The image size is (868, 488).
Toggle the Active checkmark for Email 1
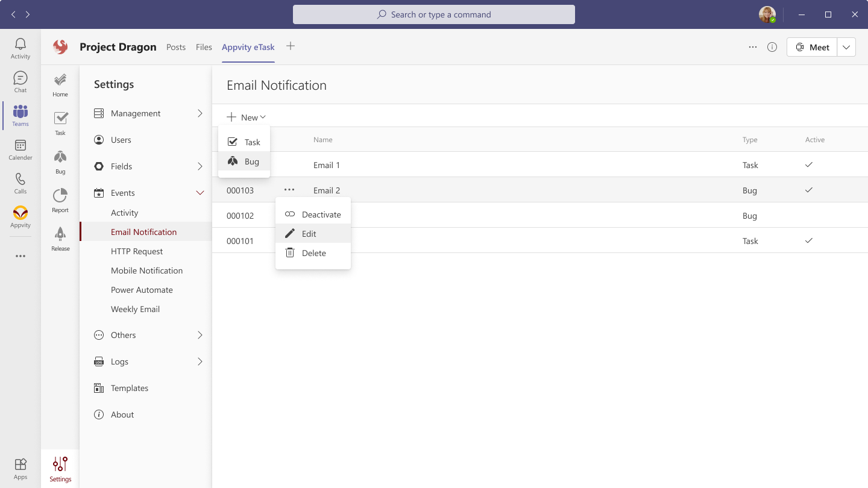[808, 164]
